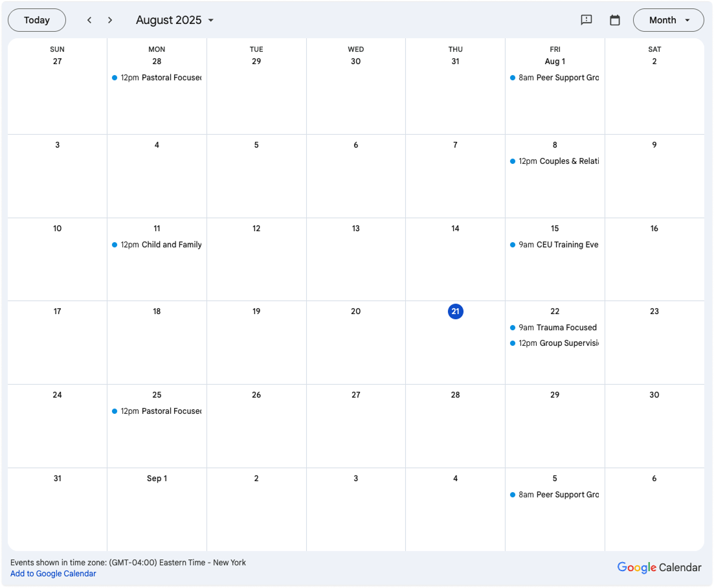714x588 pixels.
Task: Open the August 2025 date picker dropdown
Action: click(x=175, y=20)
